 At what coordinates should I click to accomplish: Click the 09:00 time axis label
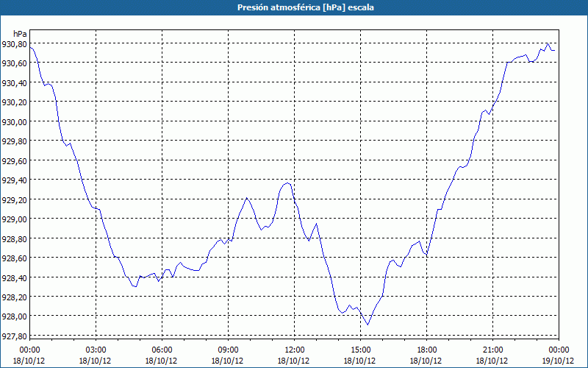click(x=228, y=350)
